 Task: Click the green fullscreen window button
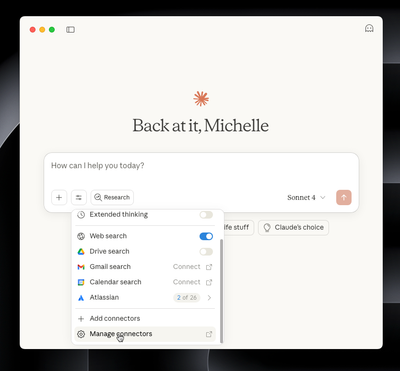pos(52,30)
